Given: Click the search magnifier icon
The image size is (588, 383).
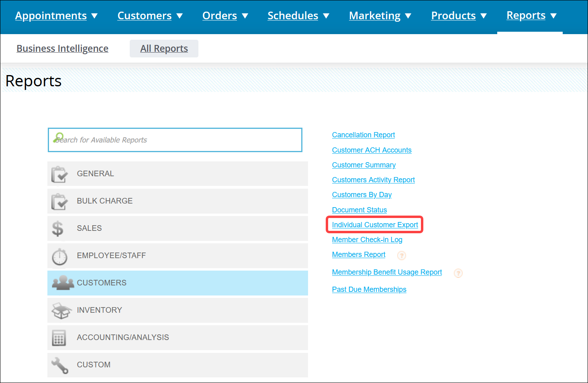Looking at the screenshot, I should point(59,137).
